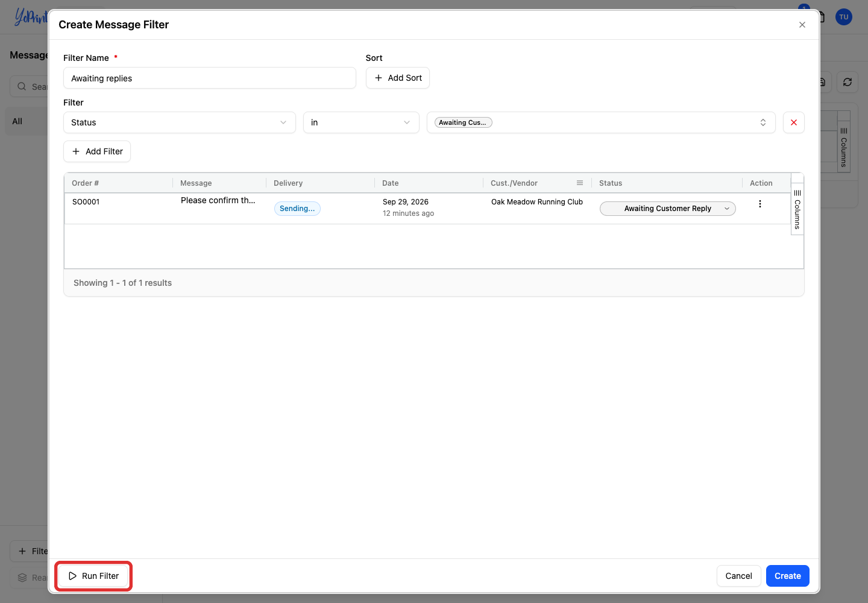
Task: Click the refresh icon in the Messages page
Action: tap(848, 82)
